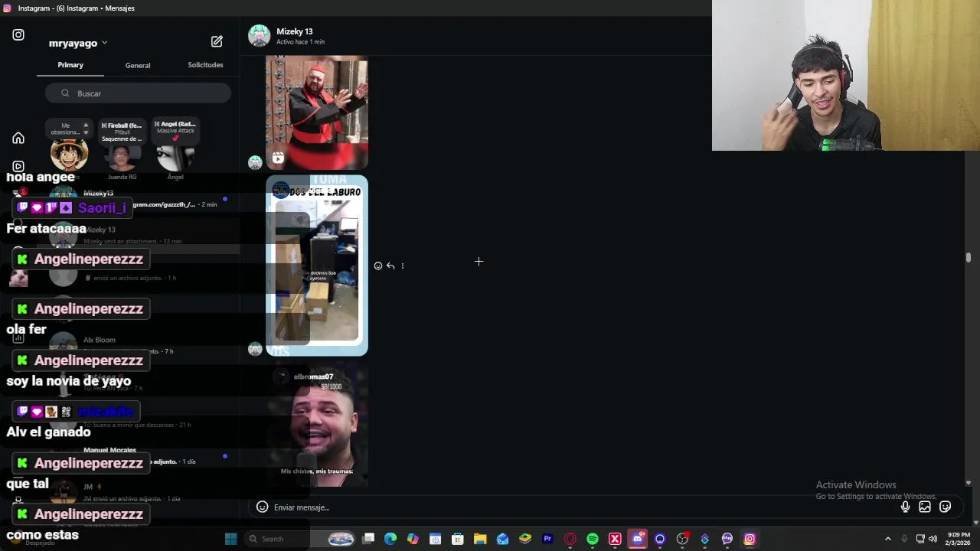Show hidden system tray icons
Image resolution: width=980 pixels, height=551 pixels.
[888, 539]
